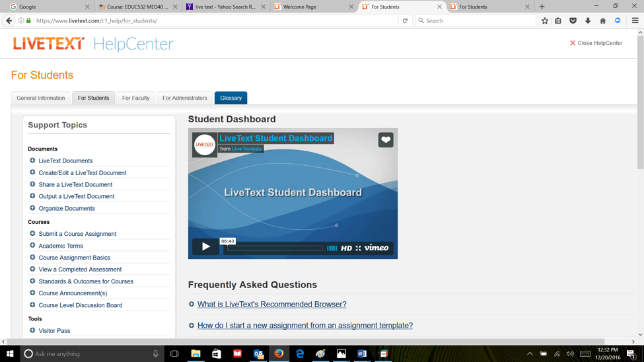Reload the page with the refresh icon
The height and width of the screenshot is (362, 644).
tap(405, 20)
